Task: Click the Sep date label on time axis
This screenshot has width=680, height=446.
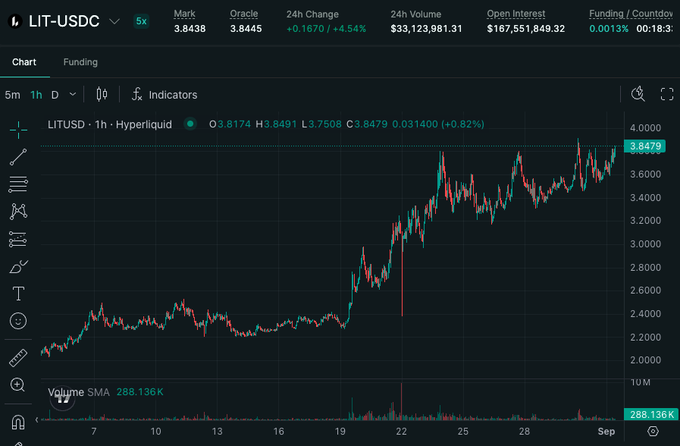Action: tap(606, 431)
